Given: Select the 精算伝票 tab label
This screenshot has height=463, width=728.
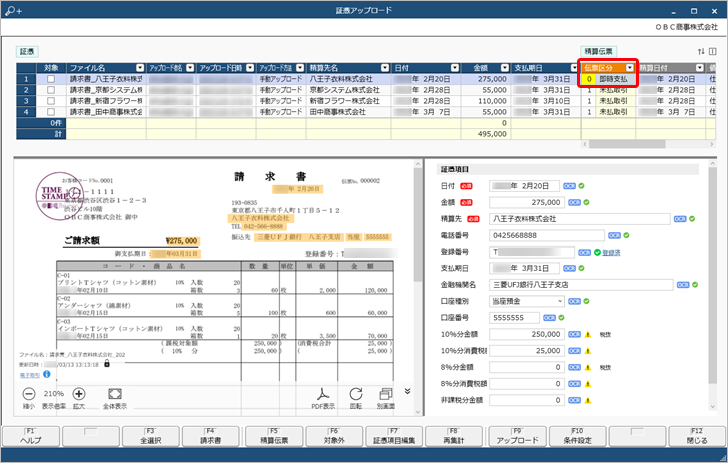Looking at the screenshot, I should pyautogui.click(x=598, y=52).
